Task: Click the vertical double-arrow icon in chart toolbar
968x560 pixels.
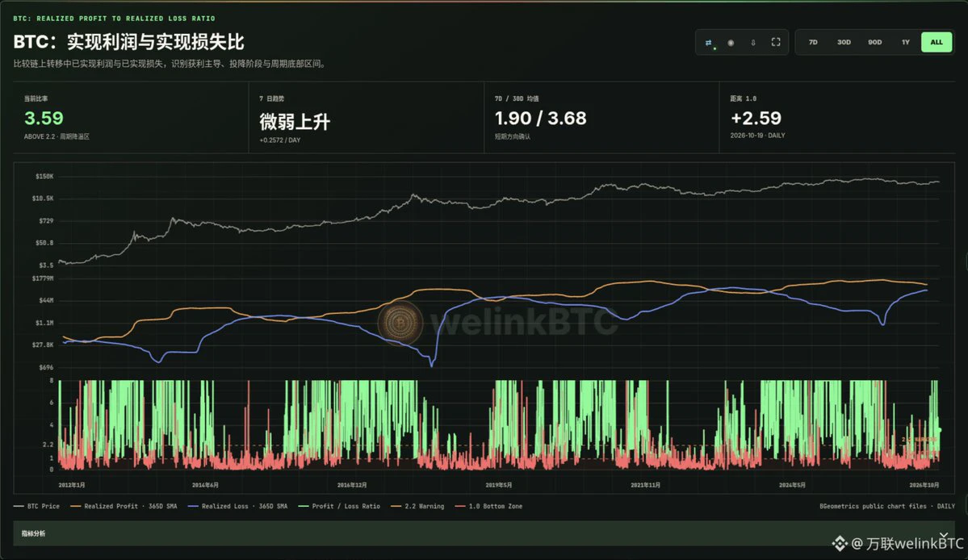Action: click(753, 43)
